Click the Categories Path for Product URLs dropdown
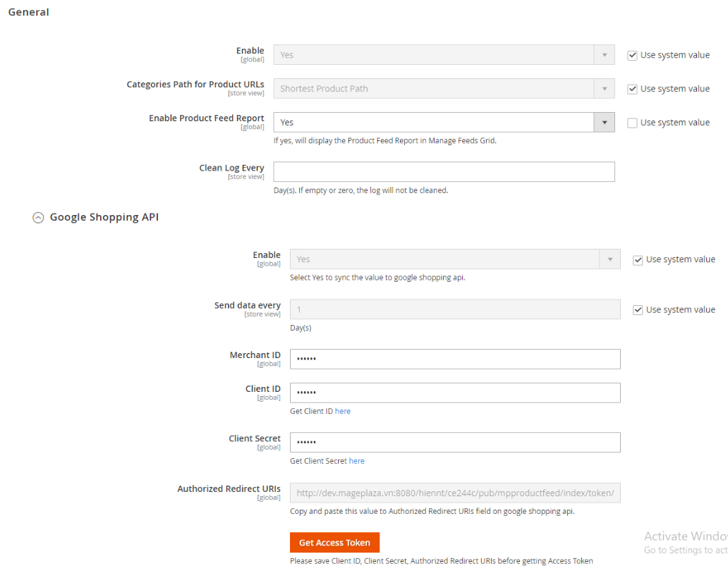The width and height of the screenshot is (728, 578). point(443,89)
